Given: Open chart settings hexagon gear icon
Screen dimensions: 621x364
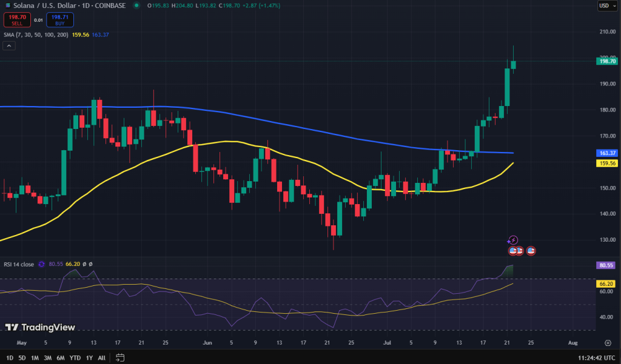Looking at the screenshot, I should click(x=608, y=343).
